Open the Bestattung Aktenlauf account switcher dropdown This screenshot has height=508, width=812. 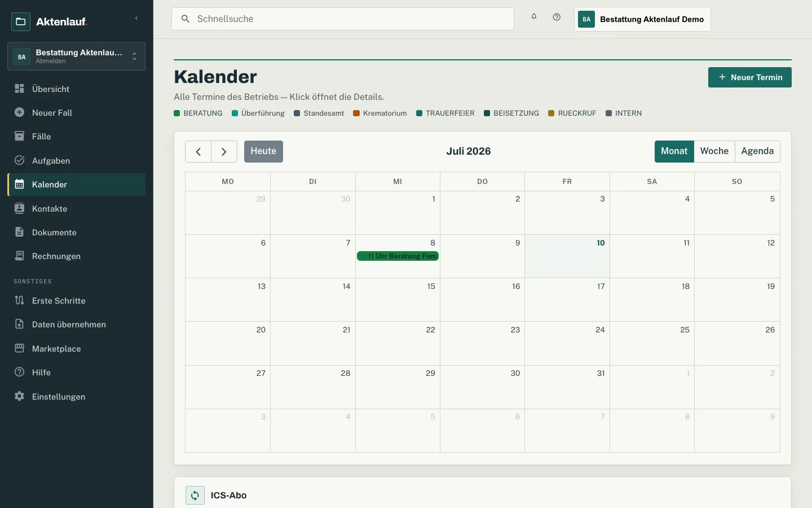(76, 56)
